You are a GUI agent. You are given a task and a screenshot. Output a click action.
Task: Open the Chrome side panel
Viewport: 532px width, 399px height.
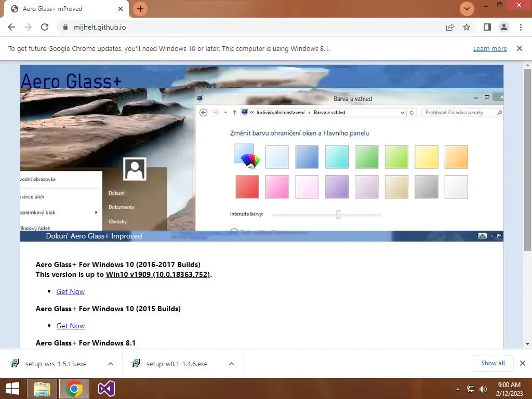click(487, 27)
